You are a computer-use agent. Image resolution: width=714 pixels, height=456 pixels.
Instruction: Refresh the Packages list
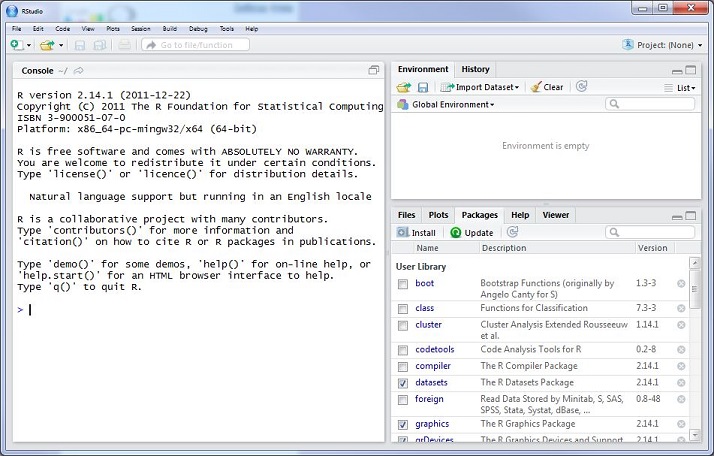pyautogui.click(x=512, y=232)
